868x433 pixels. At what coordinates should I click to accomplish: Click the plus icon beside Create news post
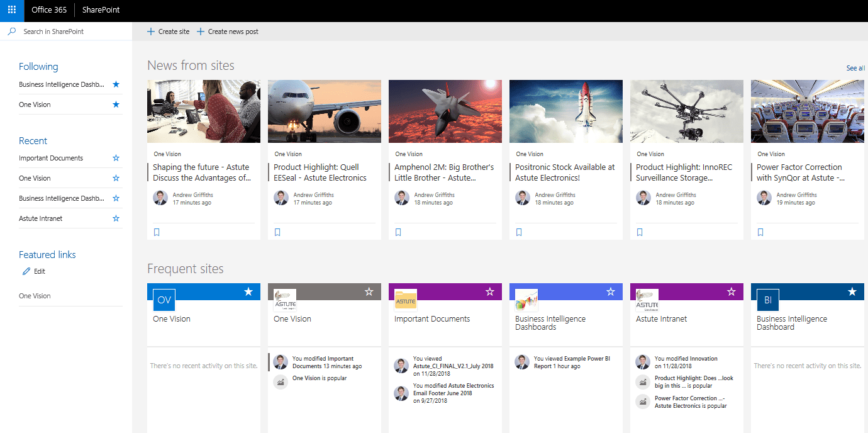(x=201, y=31)
